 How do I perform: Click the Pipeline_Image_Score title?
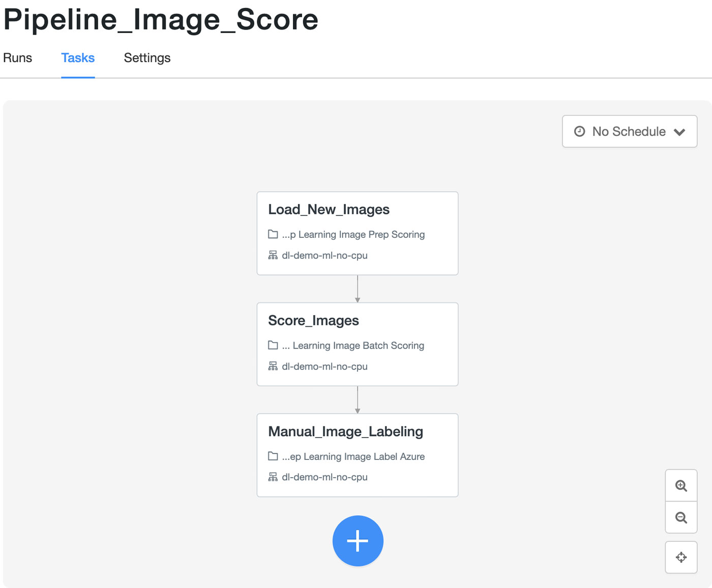161,20
